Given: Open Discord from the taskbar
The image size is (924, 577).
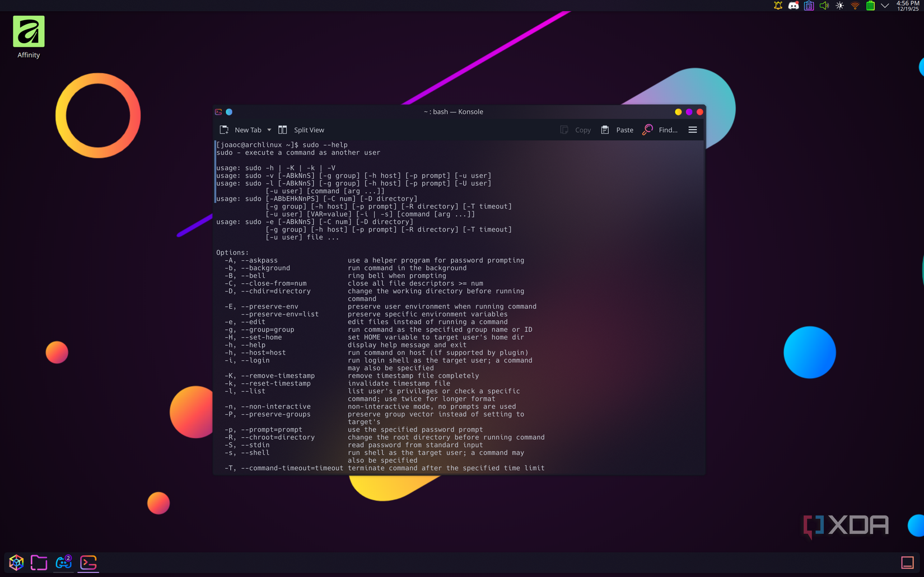Looking at the screenshot, I should tap(63, 562).
